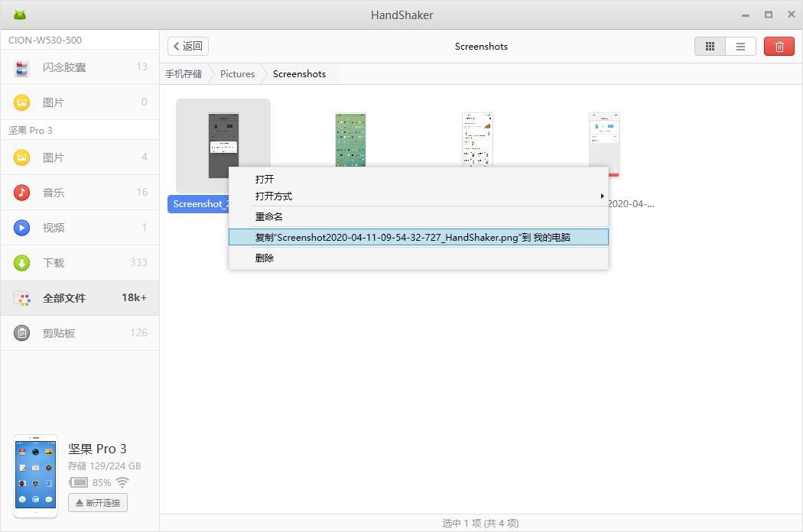
Task: Open the 视频 section in the sidebar
Action: [54, 227]
